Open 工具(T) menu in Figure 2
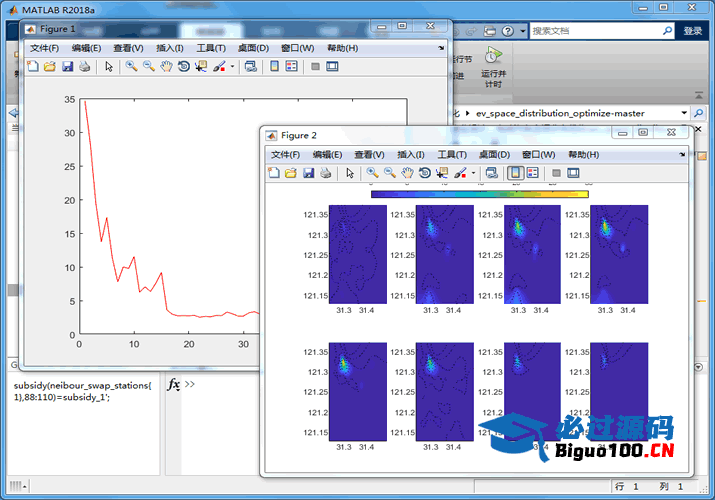This screenshot has width=715, height=500. [x=452, y=155]
